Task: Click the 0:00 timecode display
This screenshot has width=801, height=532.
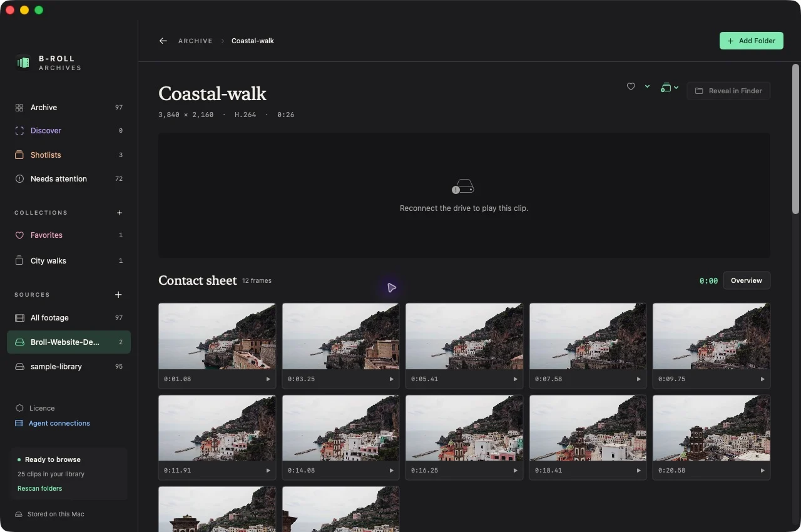Action: [x=708, y=281]
